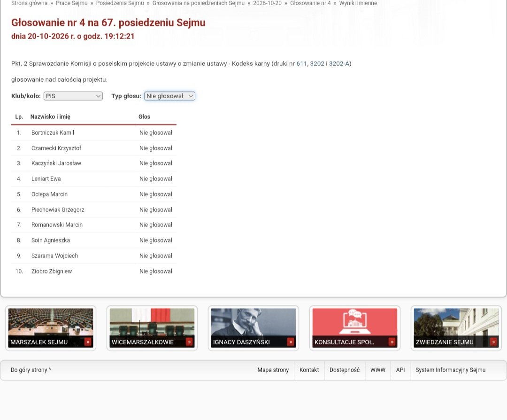This screenshot has width=507, height=420.
Task: Select the row Szarama Wojciech
Action: (94, 256)
